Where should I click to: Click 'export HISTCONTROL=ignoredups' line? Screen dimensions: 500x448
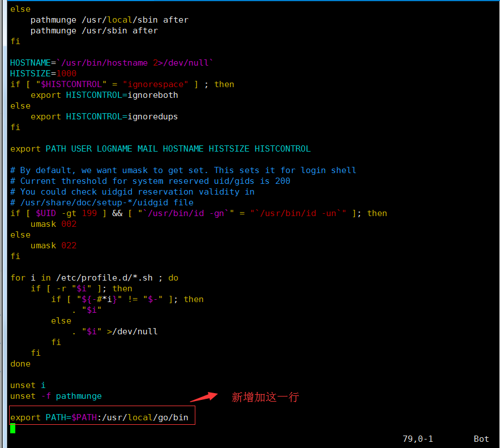pyautogui.click(x=104, y=117)
